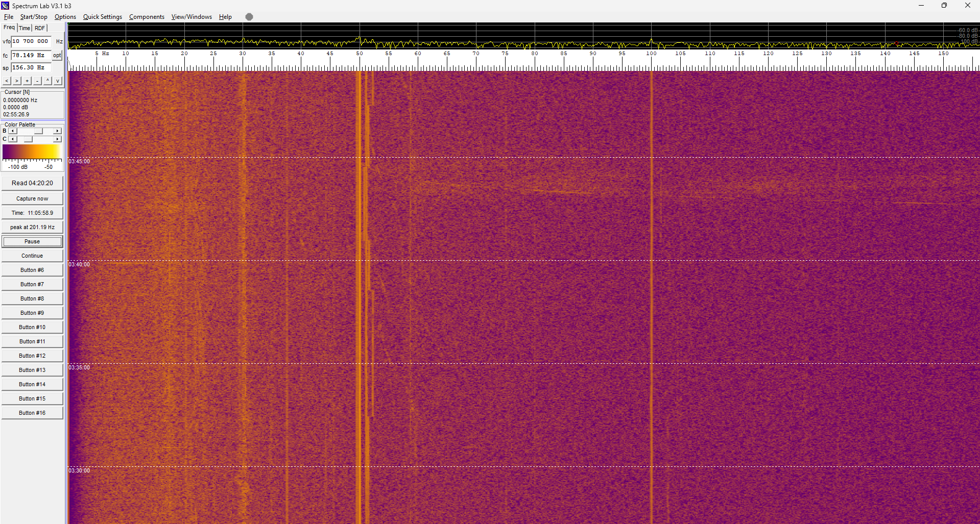Click the contrast C slider thumb
980x524 pixels.
tap(29, 139)
